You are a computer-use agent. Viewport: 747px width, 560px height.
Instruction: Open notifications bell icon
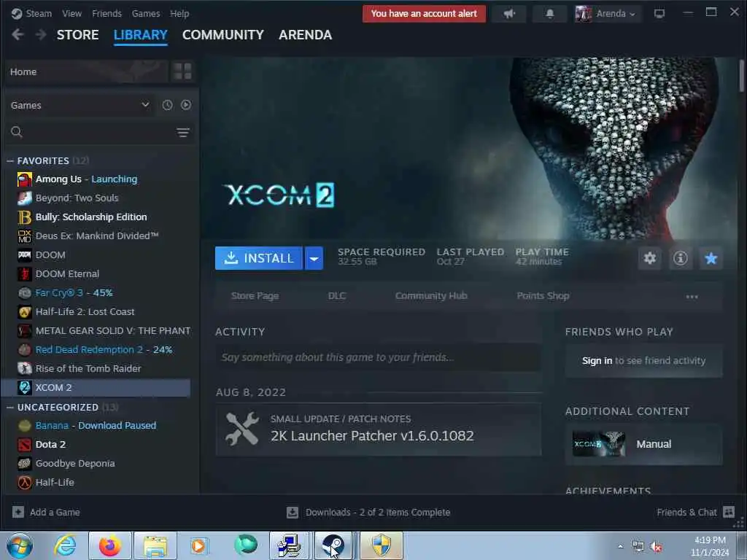pyautogui.click(x=550, y=14)
